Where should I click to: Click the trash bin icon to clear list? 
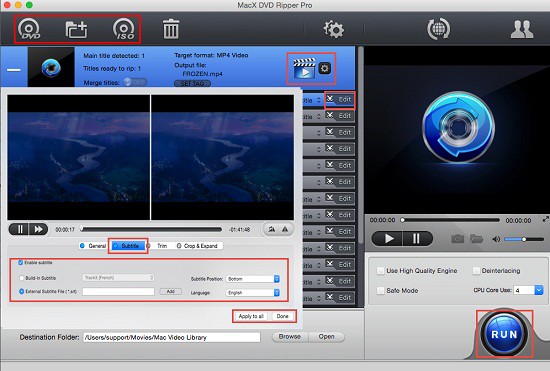tap(171, 29)
